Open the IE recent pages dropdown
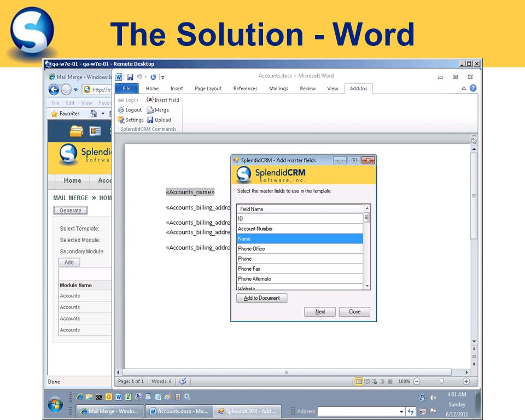The image size is (525, 420). [x=75, y=90]
